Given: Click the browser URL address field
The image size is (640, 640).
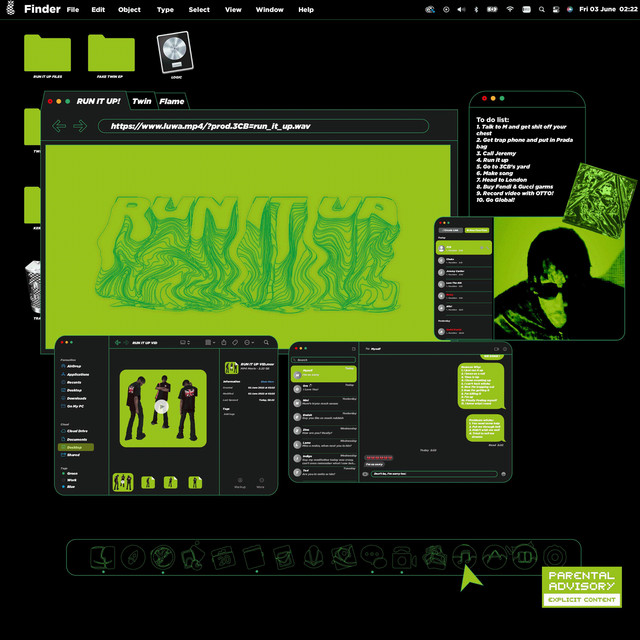Looking at the screenshot, I should 263,126.
